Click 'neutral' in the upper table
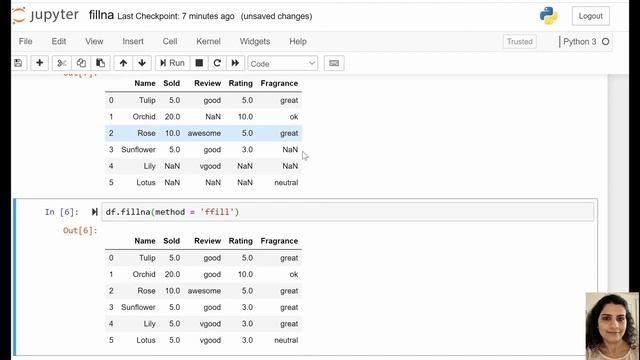Viewport: 640px width, 360px height. [286, 182]
